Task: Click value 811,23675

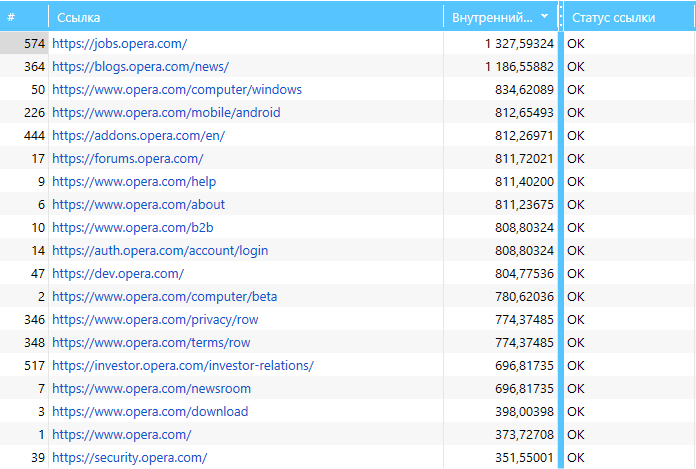Action: click(x=524, y=205)
